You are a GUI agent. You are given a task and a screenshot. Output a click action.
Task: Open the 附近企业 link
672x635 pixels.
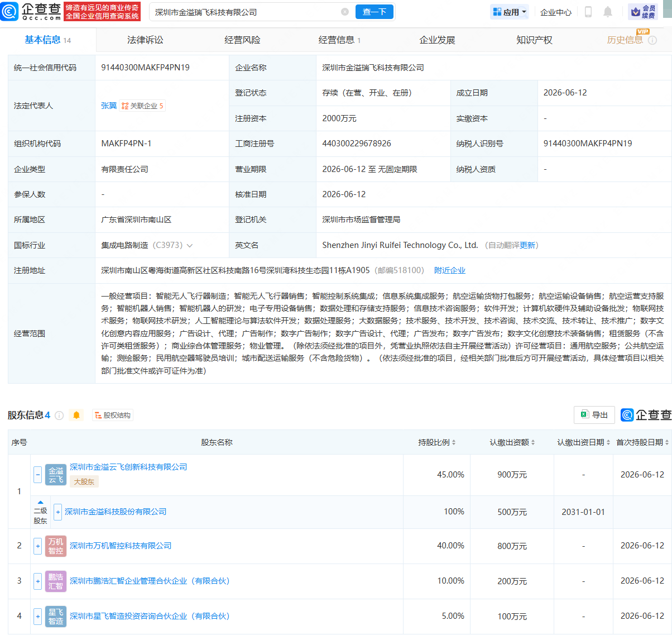[450, 270]
